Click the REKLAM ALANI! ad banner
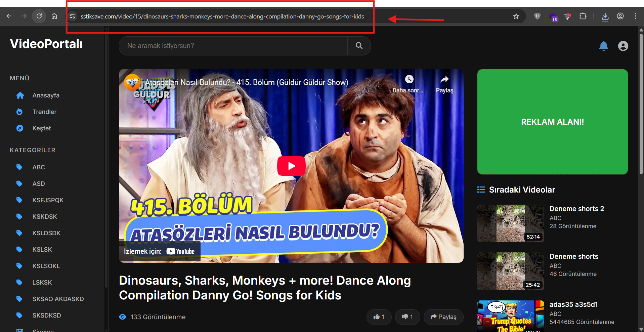The height and width of the screenshot is (332, 644). (x=553, y=122)
